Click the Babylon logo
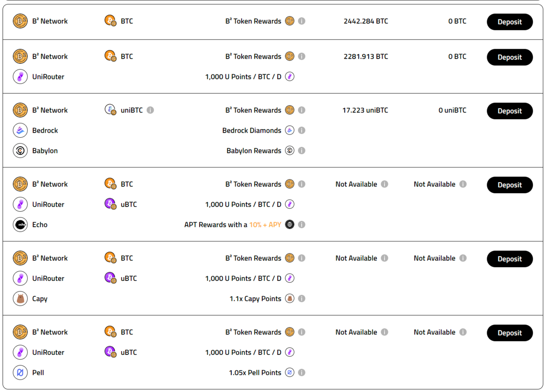The image size is (551, 392). (20, 151)
